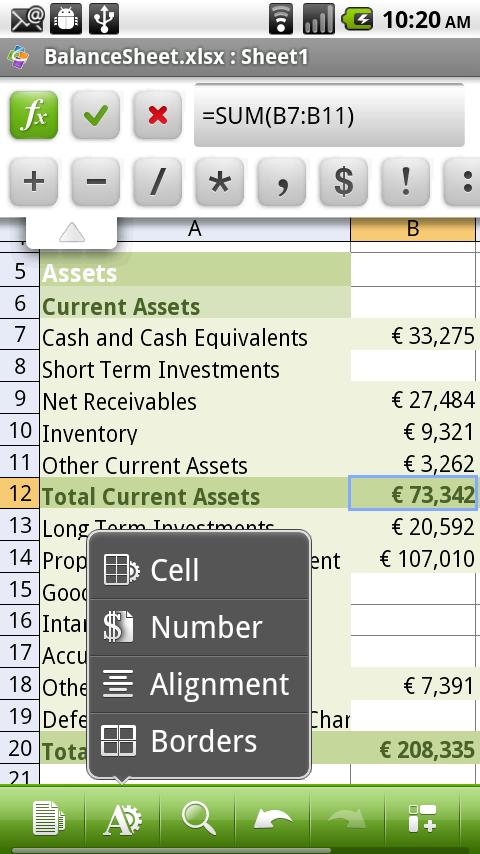
Task: Select the €208,335 total cell
Action: (414, 750)
